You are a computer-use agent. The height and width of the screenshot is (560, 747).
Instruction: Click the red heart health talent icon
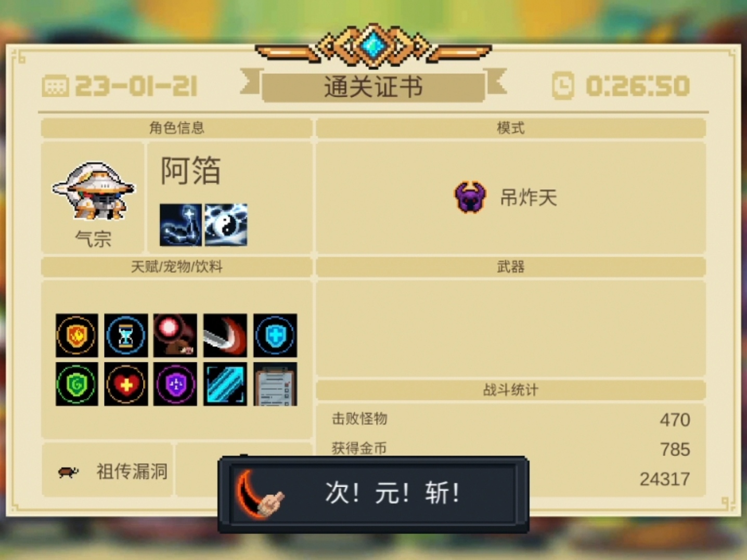(x=126, y=384)
